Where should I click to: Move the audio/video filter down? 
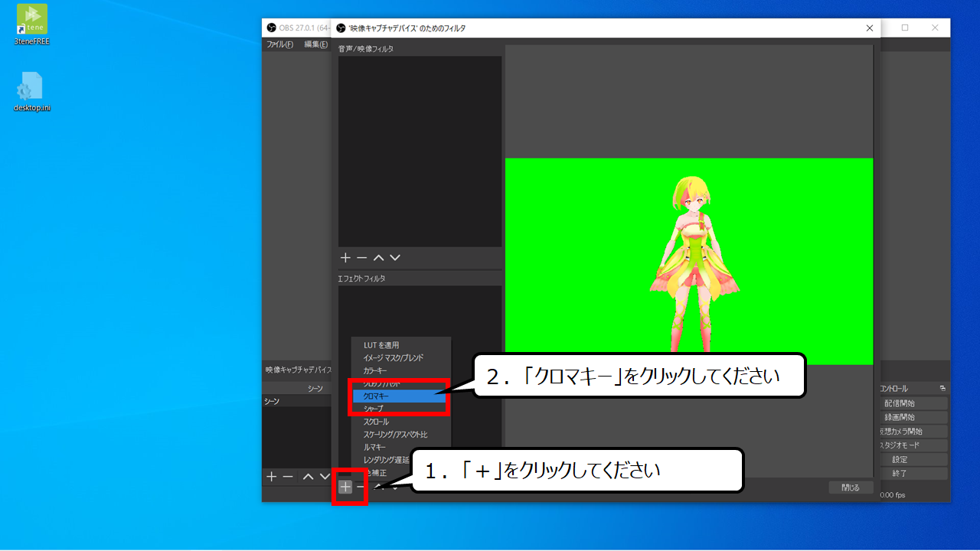pyautogui.click(x=395, y=259)
